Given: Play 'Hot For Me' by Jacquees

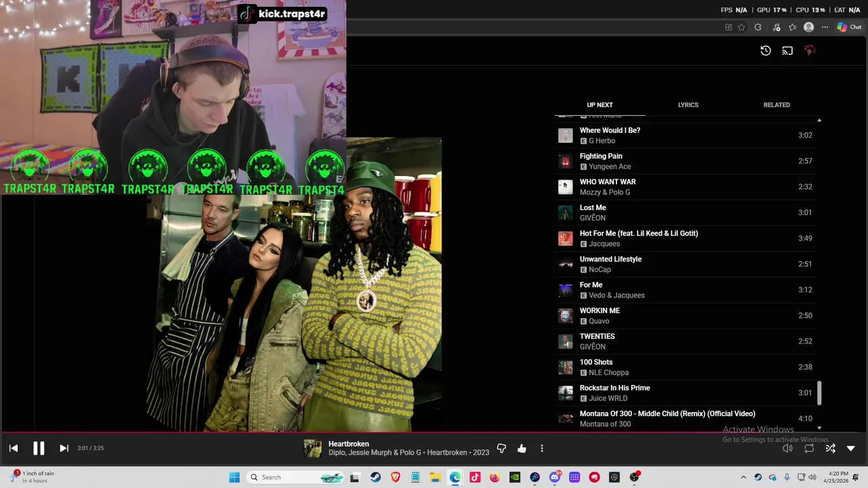Looking at the screenshot, I should click(685, 239).
